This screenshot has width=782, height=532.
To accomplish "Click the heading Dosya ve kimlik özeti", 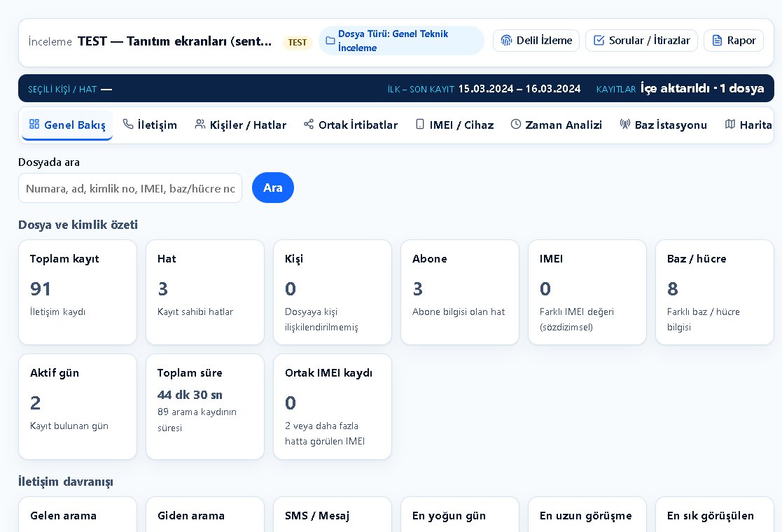I will [78, 225].
